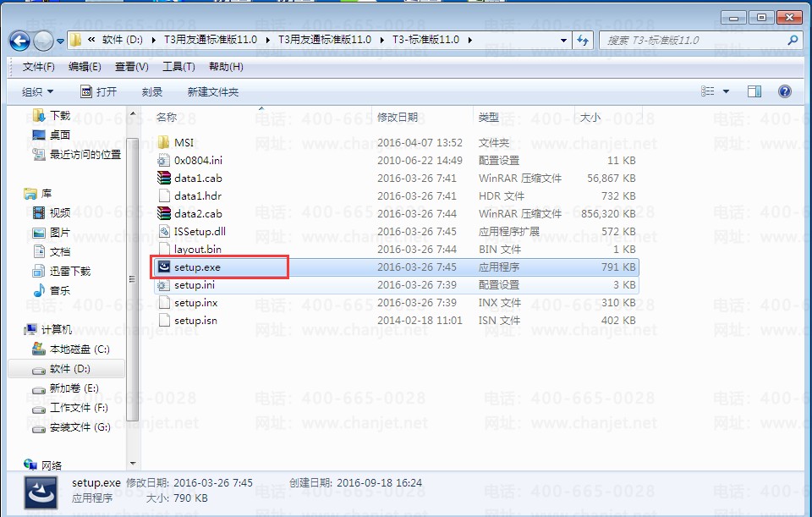Click the navigation pane scroll down arrow
Screen dimensions: 812x517
133,464
